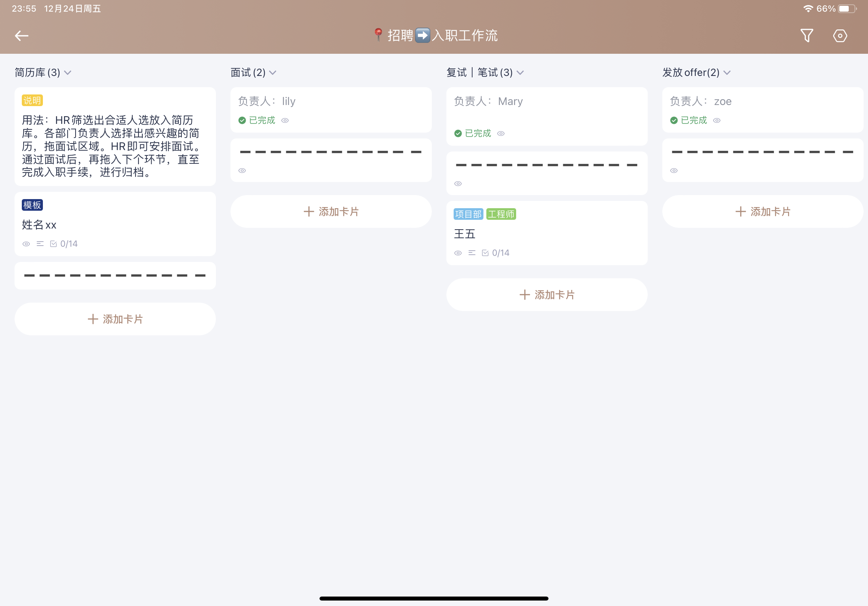Open the 负责人: lily card
Screen dimensions: 868x606
331,110
